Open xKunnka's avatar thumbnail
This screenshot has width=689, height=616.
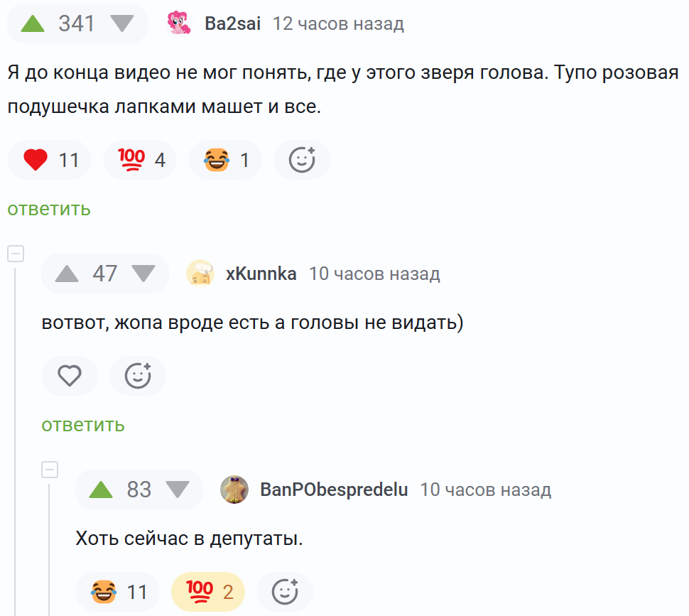[200, 274]
